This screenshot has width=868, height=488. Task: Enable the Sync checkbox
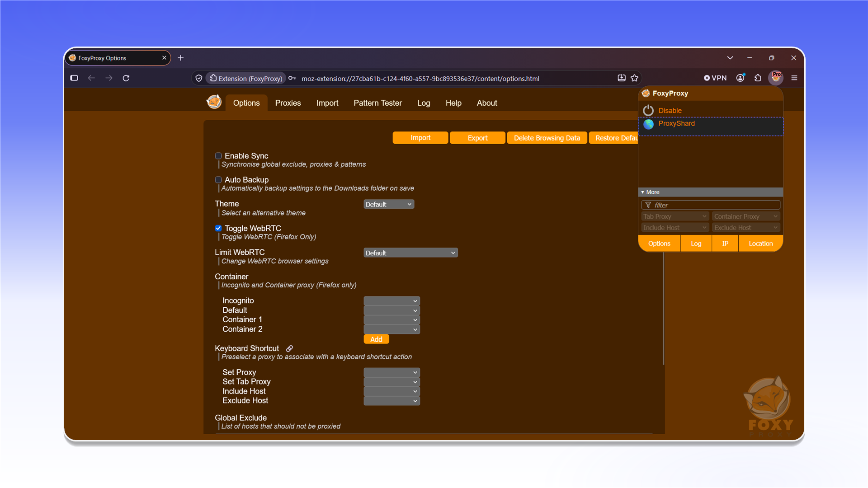click(218, 156)
